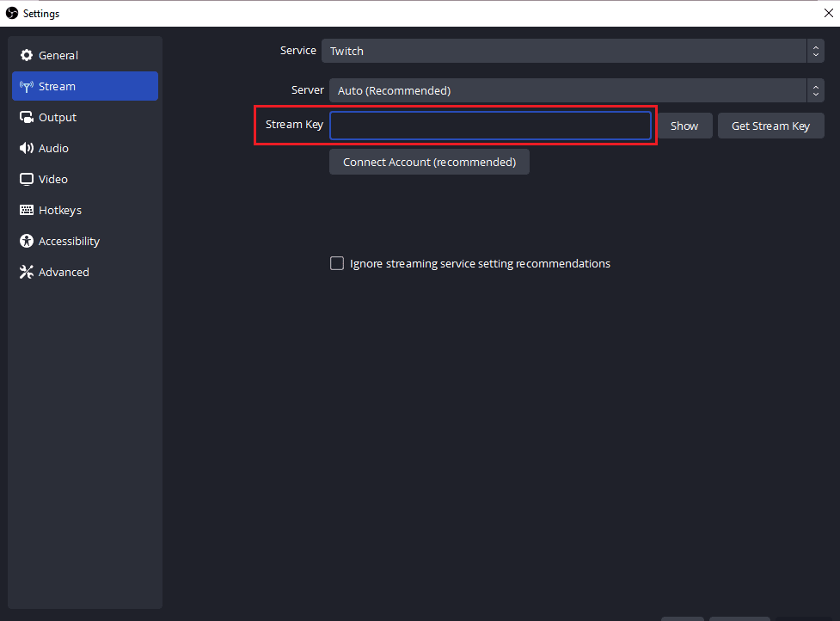Select the Video monitor icon
The width and height of the screenshot is (840, 621).
27,179
